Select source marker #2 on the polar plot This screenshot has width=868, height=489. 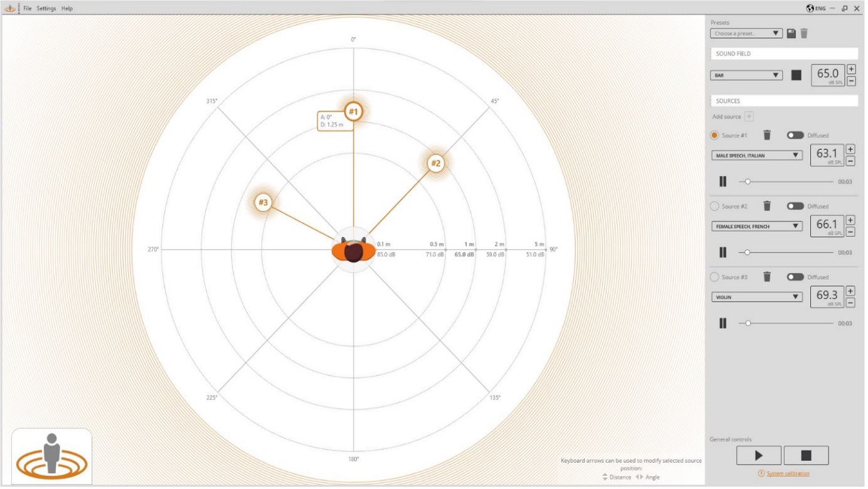pyautogui.click(x=437, y=164)
